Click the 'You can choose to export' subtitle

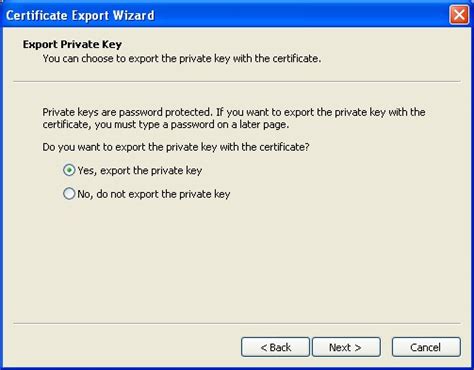click(182, 59)
